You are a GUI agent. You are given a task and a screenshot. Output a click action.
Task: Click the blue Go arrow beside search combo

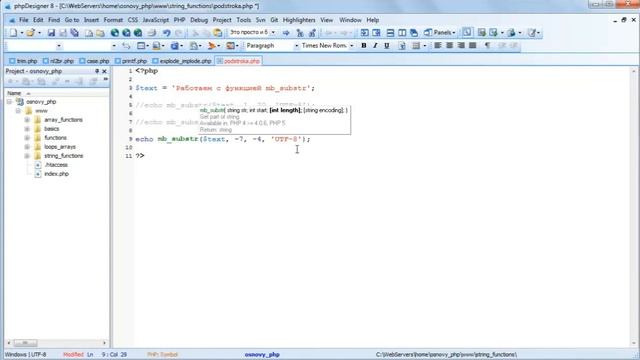coord(286,33)
